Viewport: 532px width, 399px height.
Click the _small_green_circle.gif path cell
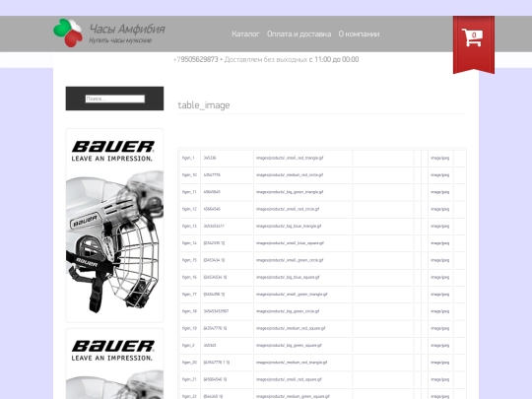point(302,260)
